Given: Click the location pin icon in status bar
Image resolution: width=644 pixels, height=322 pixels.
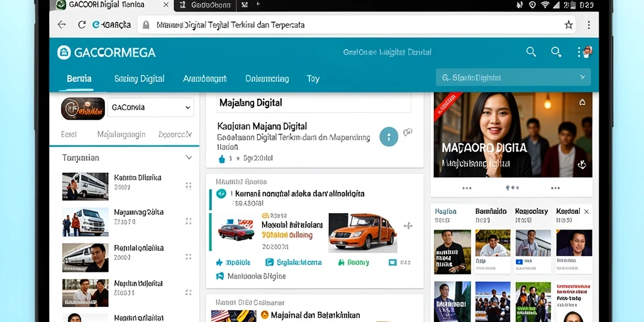Looking at the screenshot, I should click(532, 5).
